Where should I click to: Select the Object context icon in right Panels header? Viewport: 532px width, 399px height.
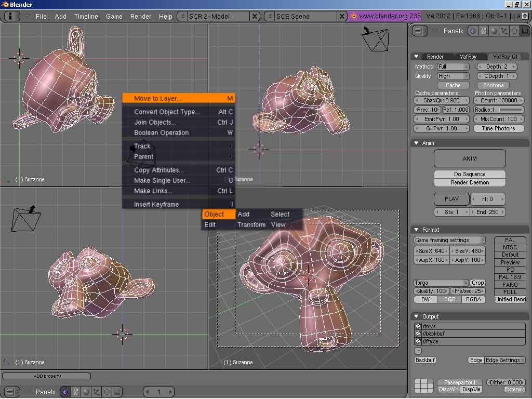504,31
